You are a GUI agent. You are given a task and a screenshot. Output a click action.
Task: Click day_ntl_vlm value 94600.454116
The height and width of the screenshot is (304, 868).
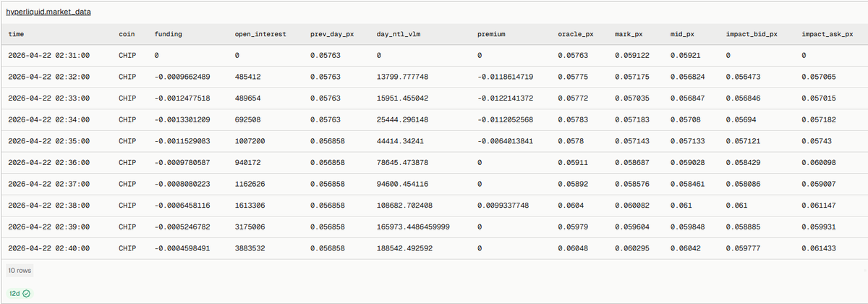pos(402,184)
